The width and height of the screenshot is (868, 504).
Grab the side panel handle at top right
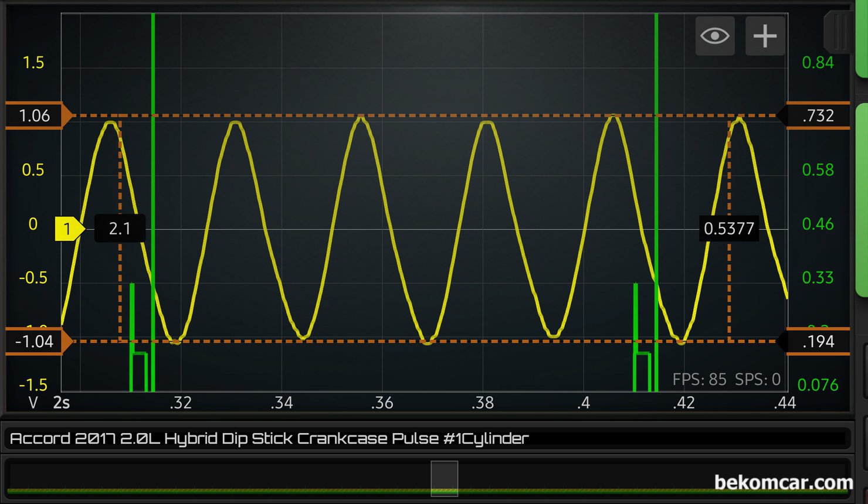(839, 32)
